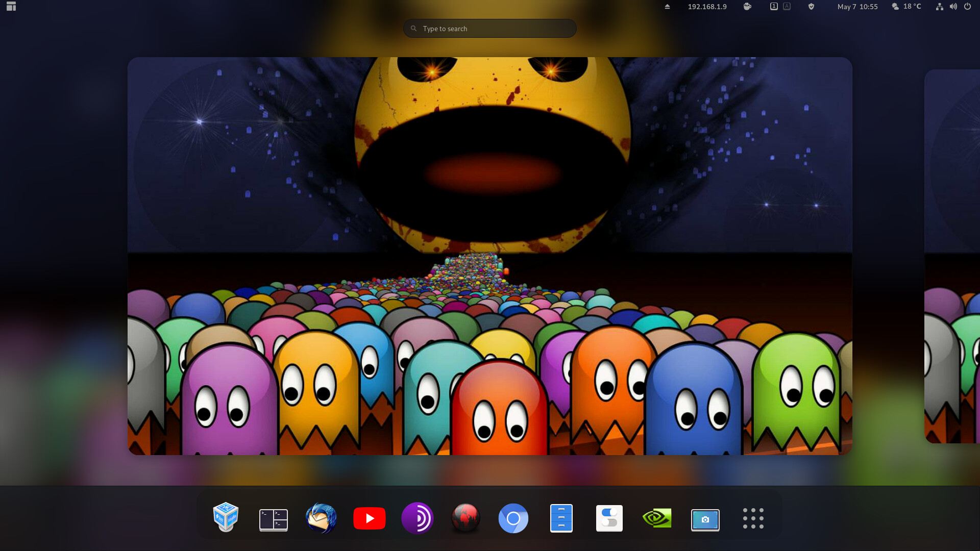
Task: Launch the YouTube app icon
Action: coord(369,518)
